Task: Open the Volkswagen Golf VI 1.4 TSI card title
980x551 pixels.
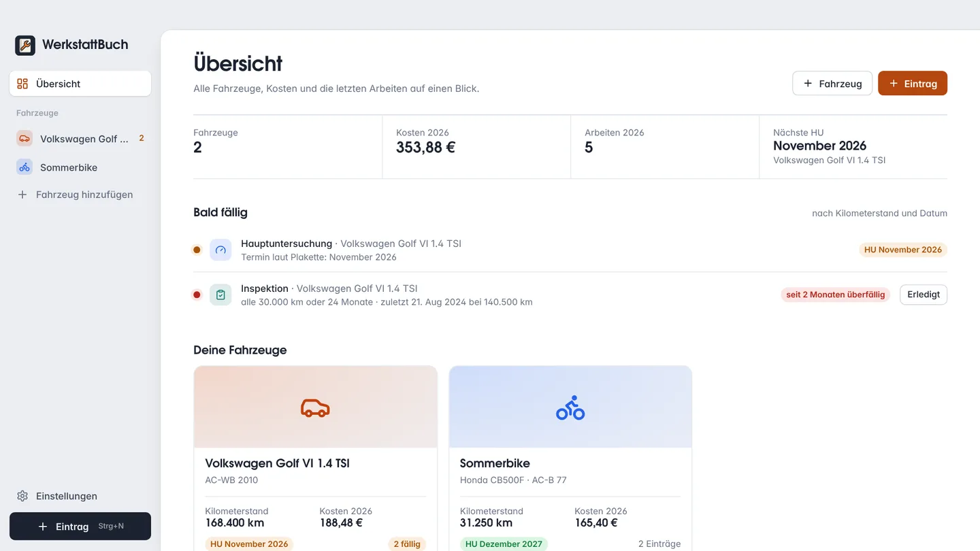Action: [x=278, y=463]
